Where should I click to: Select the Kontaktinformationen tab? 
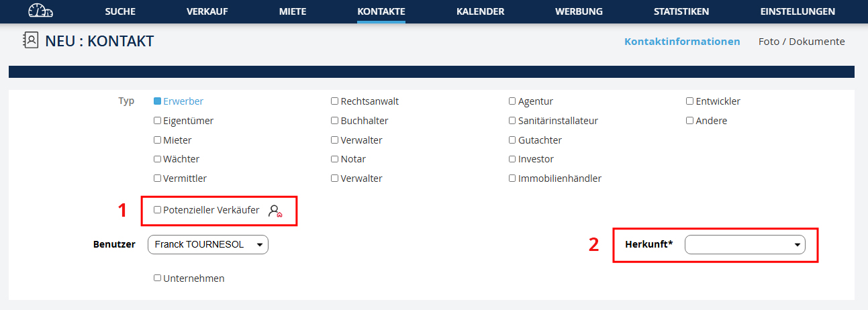coord(682,42)
